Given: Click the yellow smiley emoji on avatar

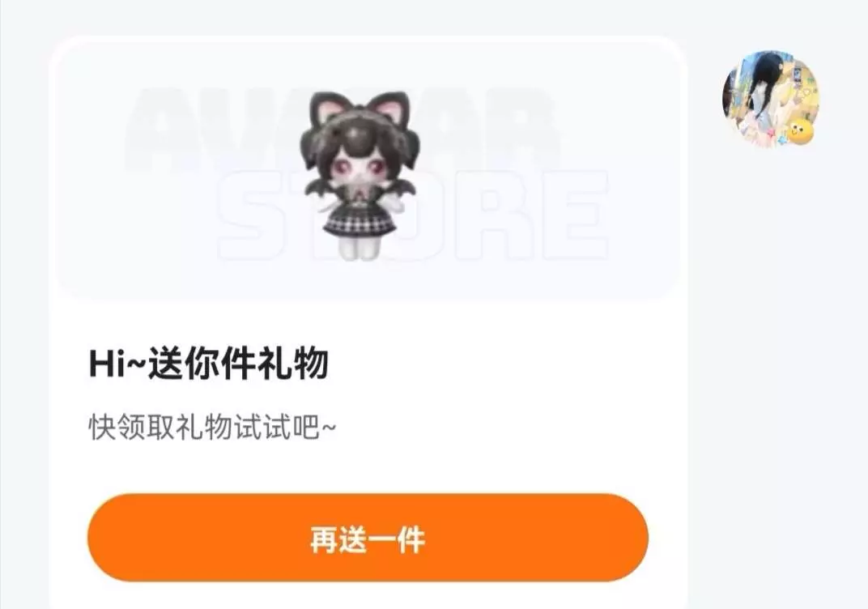Looking at the screenshot, I should click(801, 131).
